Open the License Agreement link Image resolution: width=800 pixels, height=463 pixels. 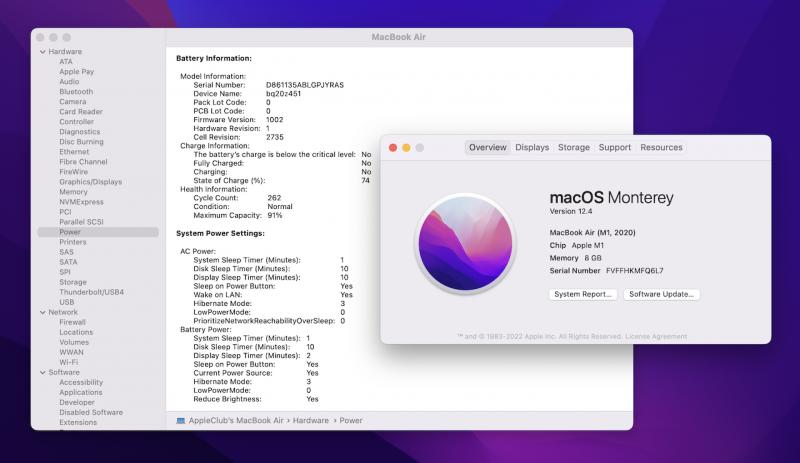point(656,336)
